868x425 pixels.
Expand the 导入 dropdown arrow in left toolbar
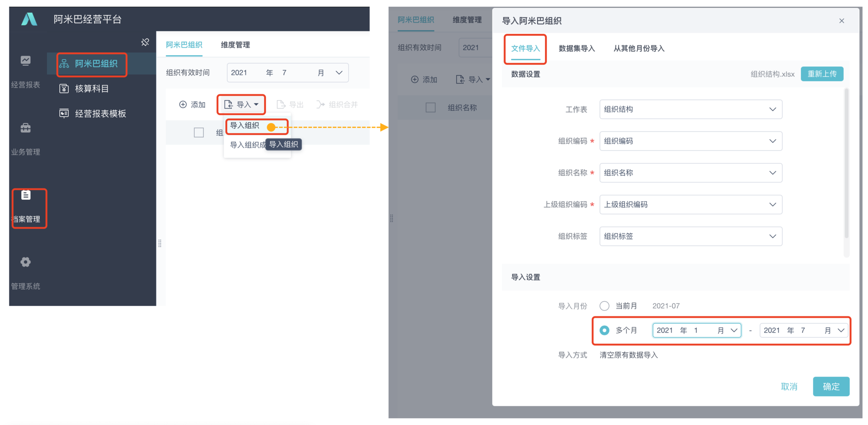tap(256, 104)
